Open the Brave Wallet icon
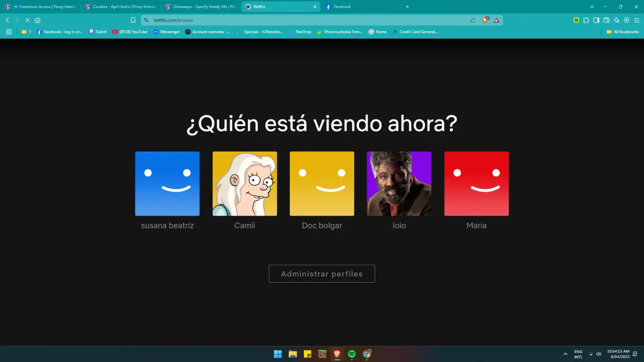 [x=606, y=20]
